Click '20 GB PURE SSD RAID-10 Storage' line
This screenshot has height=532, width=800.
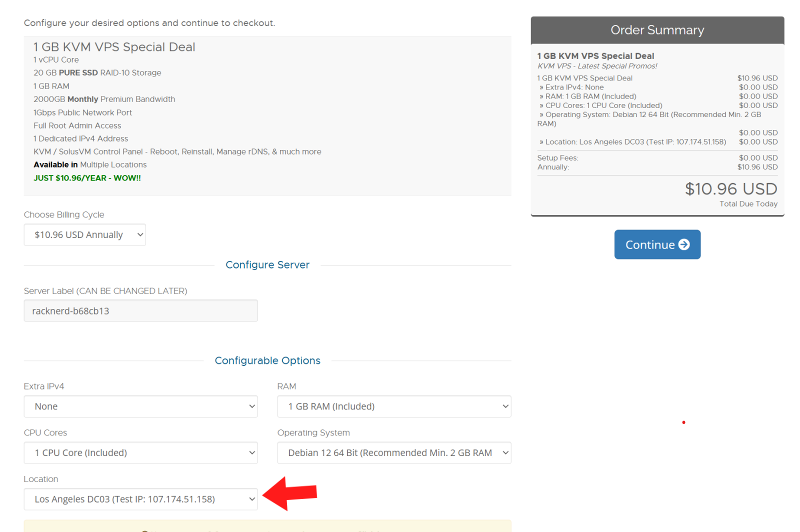[x=97, y=72]
